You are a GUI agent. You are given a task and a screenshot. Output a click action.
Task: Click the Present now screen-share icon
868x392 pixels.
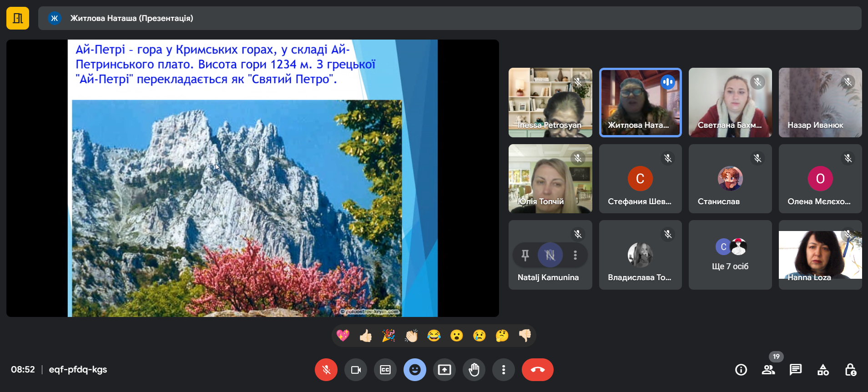coord(444,370)
